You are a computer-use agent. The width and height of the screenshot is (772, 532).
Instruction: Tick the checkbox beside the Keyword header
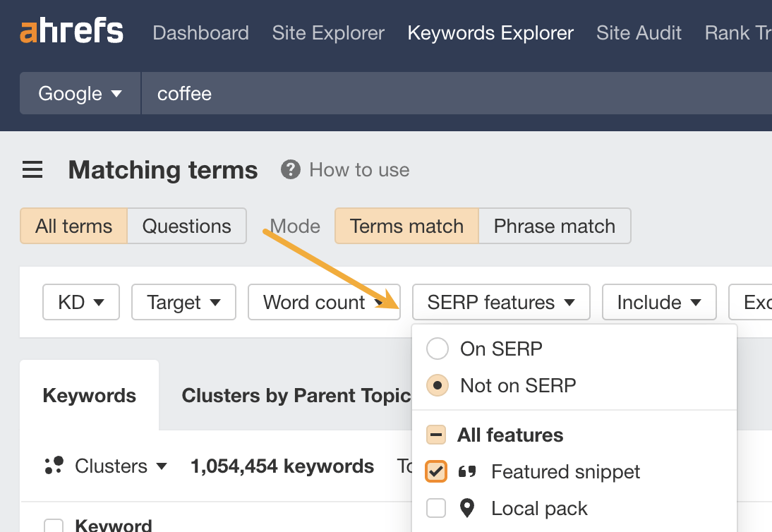(54, 525)
